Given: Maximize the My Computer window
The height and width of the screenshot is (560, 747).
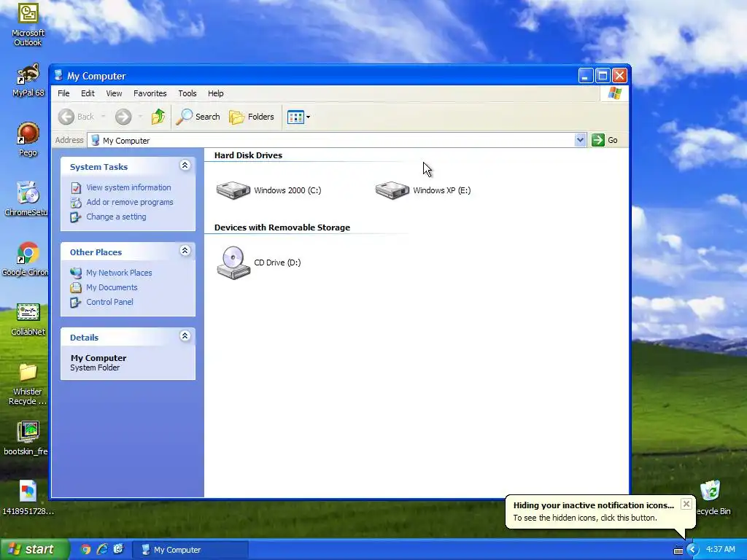Looking at the screenshot, I should [603, 76].
